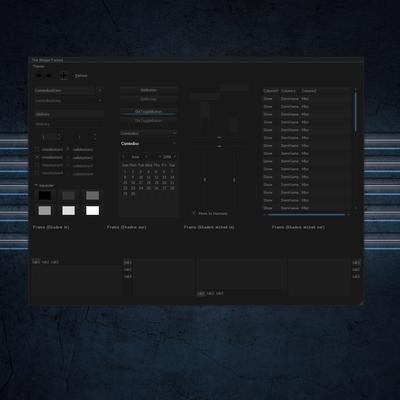
Task: Click the enabled GtkEntry text field
Action: tap(69, 114)
